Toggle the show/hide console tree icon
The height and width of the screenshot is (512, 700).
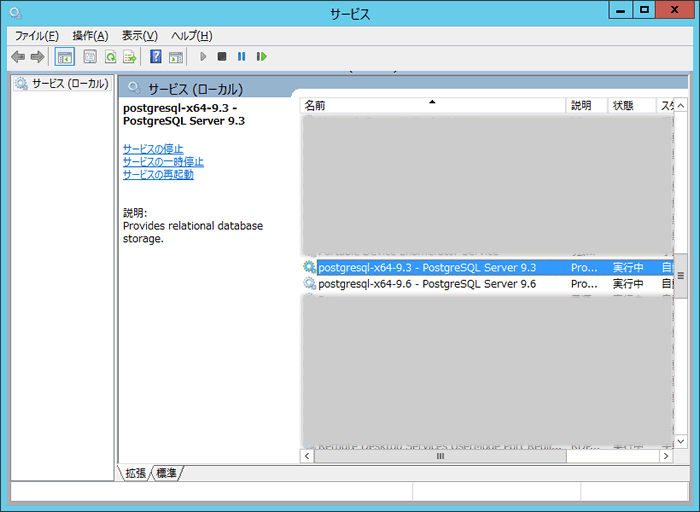tap(64, 57)
